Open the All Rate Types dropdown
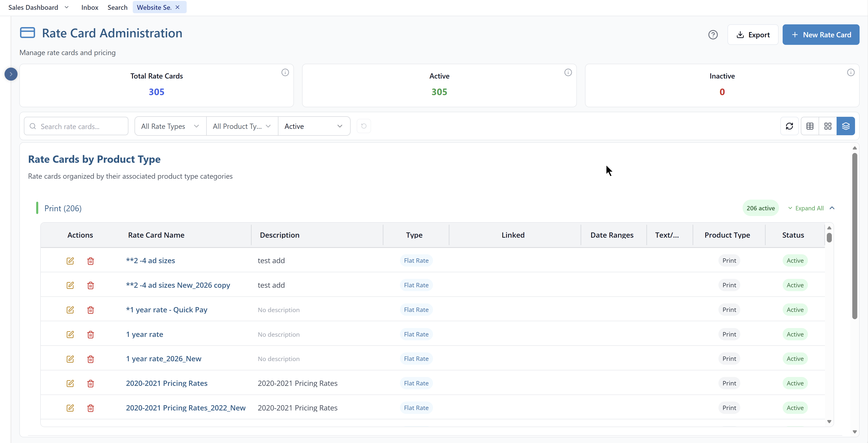868x443 pixels. coord(170,126)
